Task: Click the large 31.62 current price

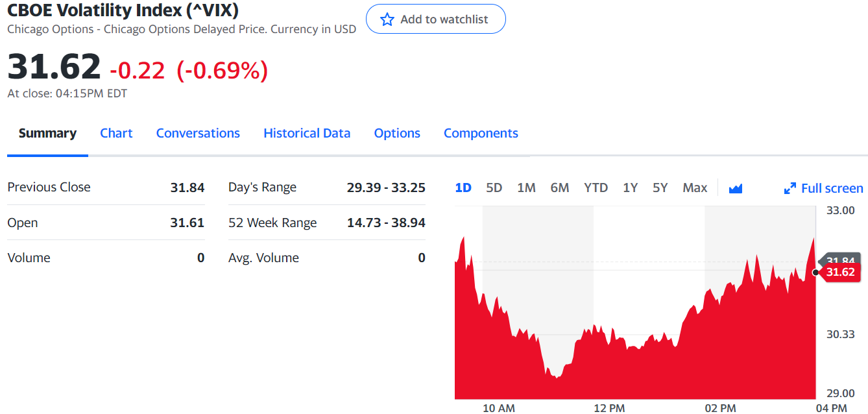Action: coord(54,66)
